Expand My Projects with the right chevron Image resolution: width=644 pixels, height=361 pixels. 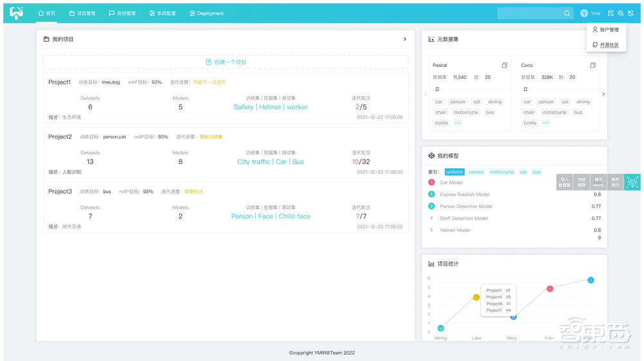(x=405, y=39)
